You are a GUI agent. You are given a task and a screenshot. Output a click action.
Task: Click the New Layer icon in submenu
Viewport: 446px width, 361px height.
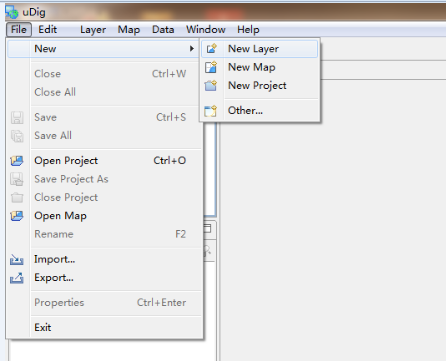coord(212,49)
